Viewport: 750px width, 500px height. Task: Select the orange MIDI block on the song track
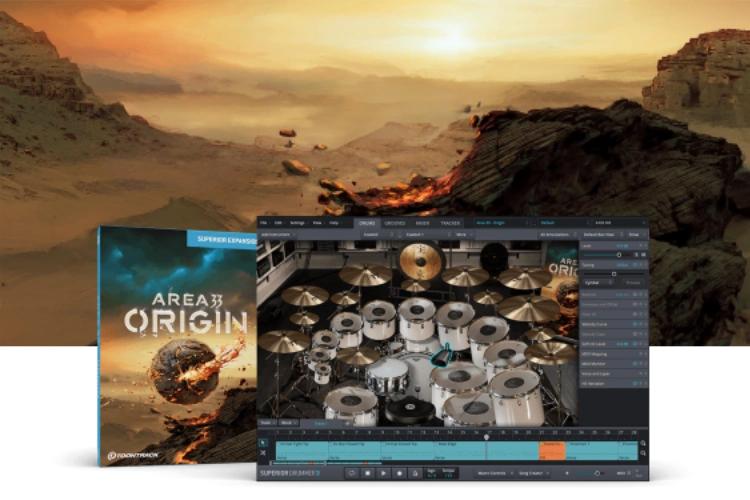point(552,451)
